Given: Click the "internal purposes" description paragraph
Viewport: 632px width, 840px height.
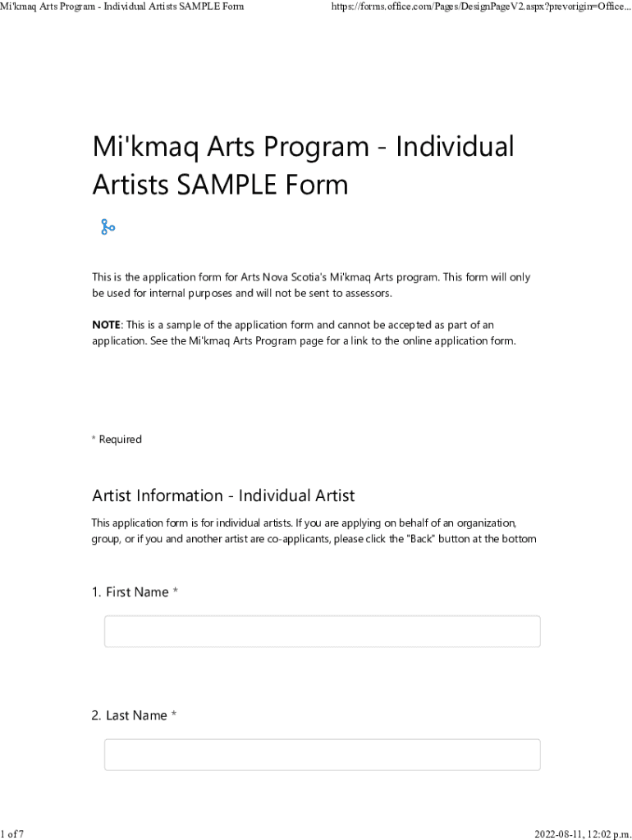Looking at the screenshot, I should click(310, 285).
